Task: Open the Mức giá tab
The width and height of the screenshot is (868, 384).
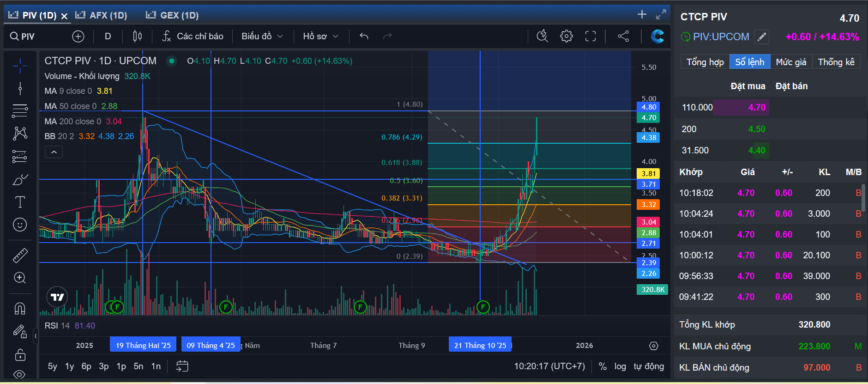Action: coord(791,62)
